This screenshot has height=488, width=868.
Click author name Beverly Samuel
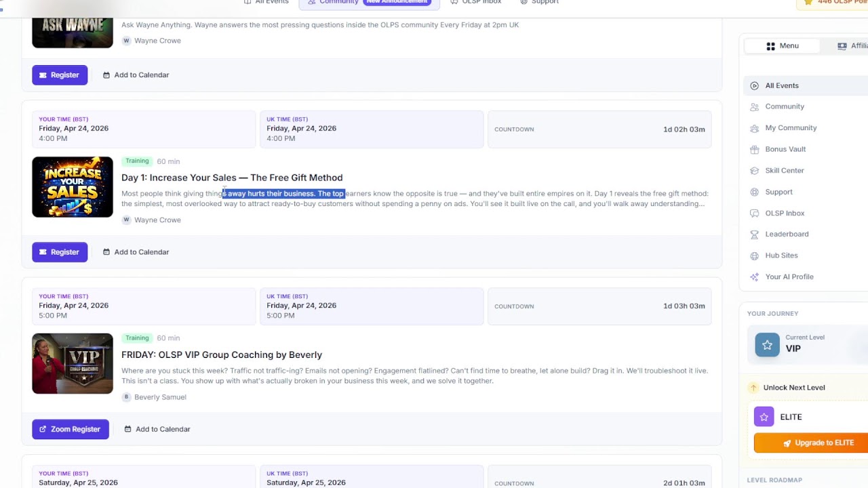[x=160, y=397]
